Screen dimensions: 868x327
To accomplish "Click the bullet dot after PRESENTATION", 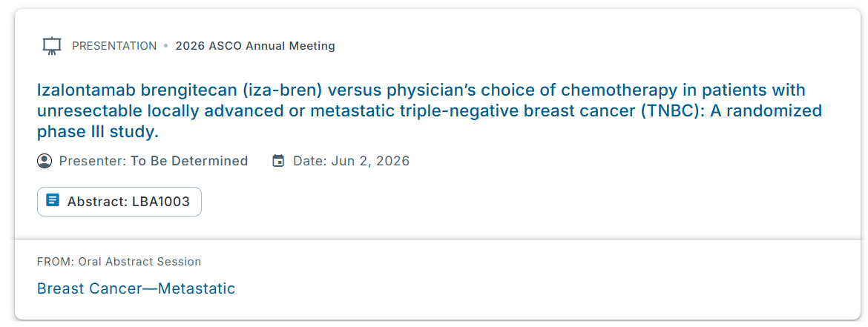I will pos(166,46).
